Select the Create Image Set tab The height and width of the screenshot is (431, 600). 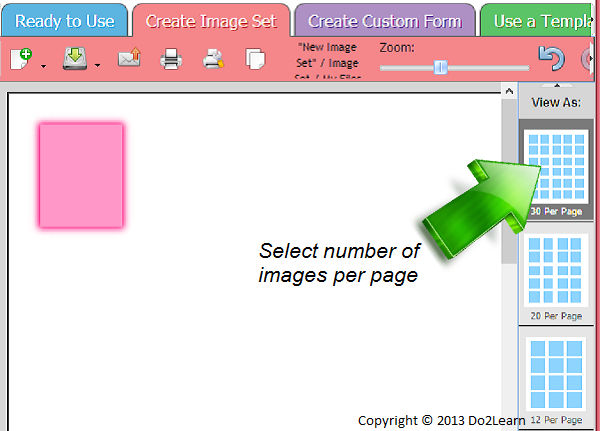[211, 21]
